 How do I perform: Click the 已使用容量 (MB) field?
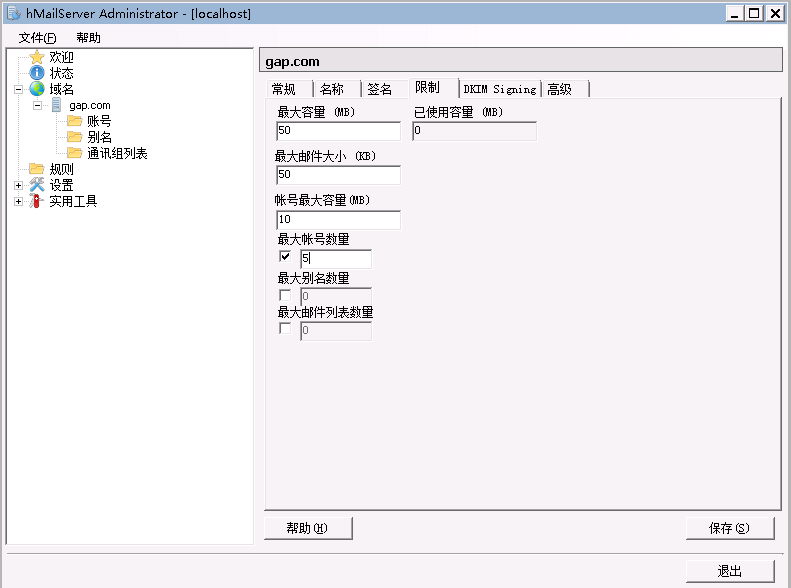[474, 131]
